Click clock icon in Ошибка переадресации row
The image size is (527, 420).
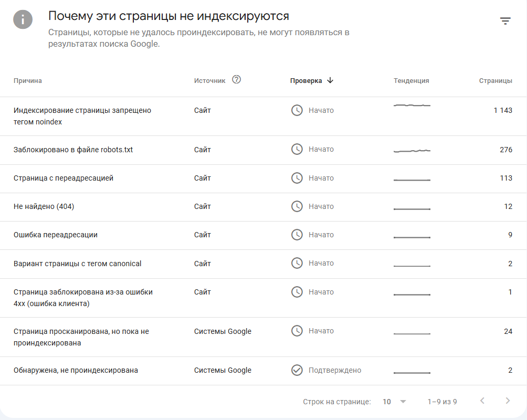coord(297,235)
